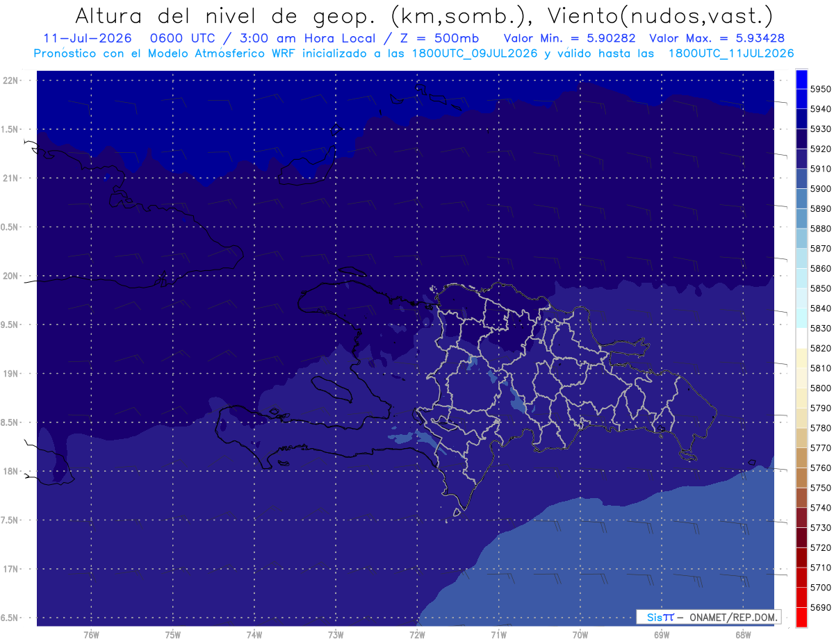Click the '5860' colorbar label
This screenshot has width=834, height=644.
[821, 268]
